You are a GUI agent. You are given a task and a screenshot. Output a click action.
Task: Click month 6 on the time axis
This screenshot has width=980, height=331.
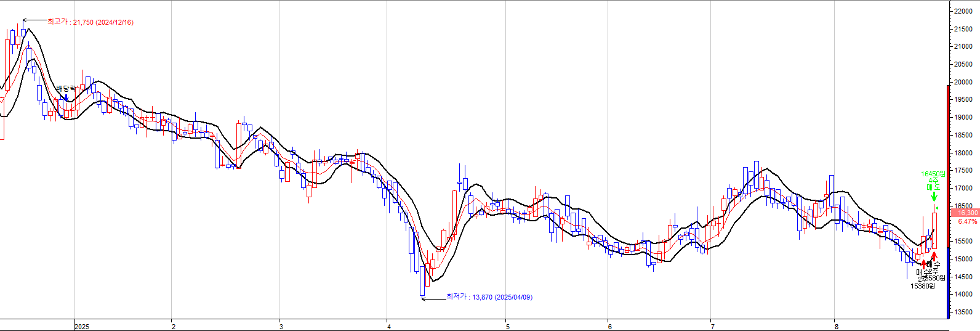[x=609, y=327]
